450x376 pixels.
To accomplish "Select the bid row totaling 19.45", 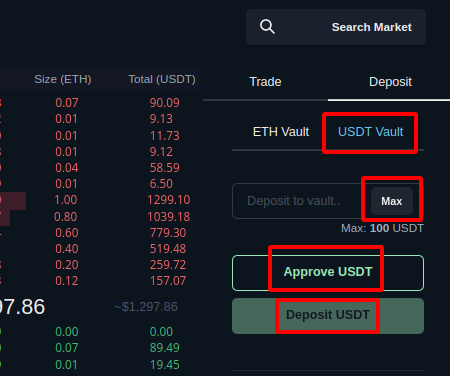I will tap(99, 365).
